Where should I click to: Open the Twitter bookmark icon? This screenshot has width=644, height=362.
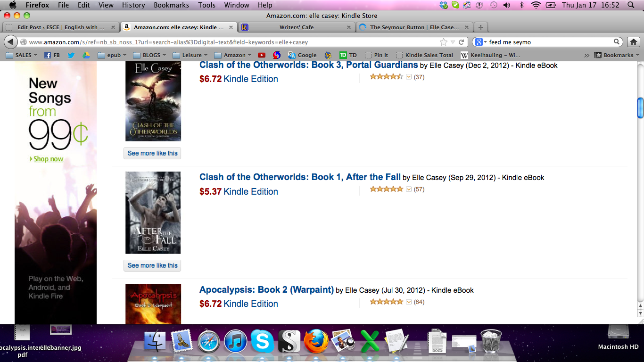click(x=71, y=55)
